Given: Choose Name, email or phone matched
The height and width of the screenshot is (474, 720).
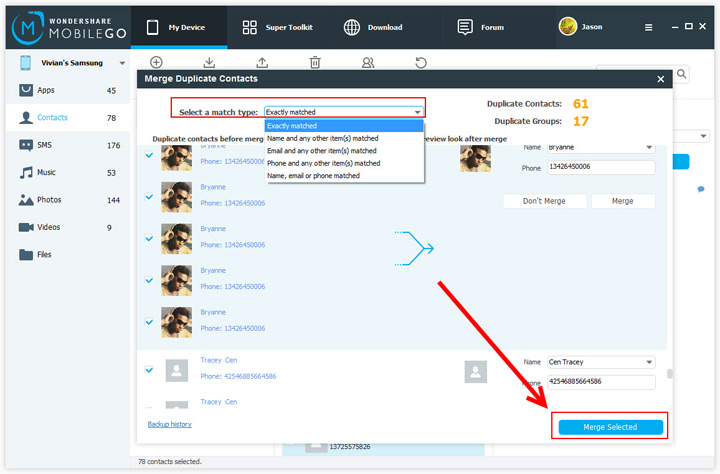Looking at the screenshot, I should click(x=344, y=175).
